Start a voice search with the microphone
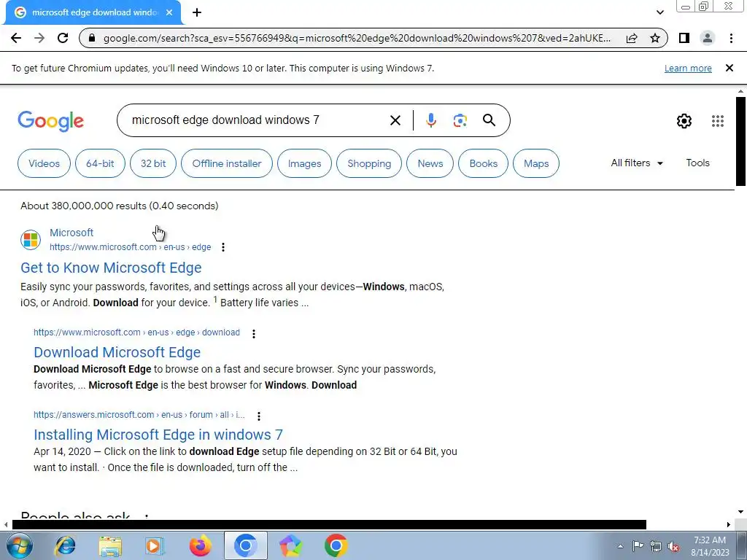747x560 pixels. point(430,120)
